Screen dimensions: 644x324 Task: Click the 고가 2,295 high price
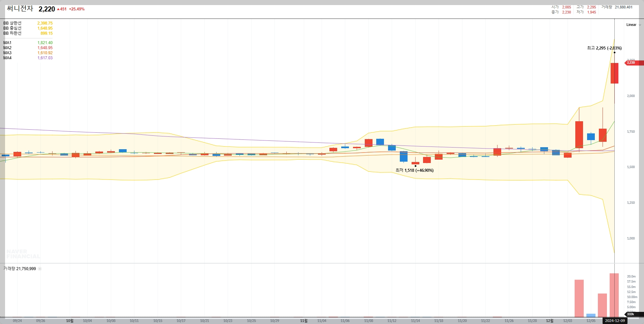pos(586,7)
